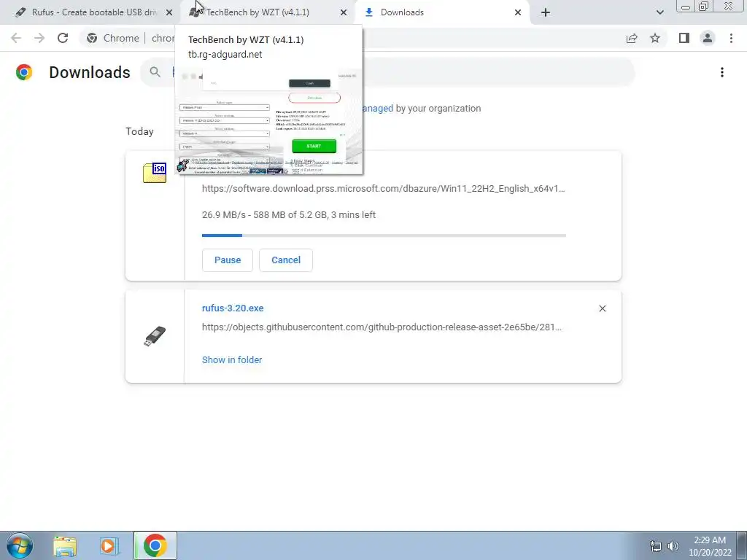Open the rufus-3.20.exe file link
This screenshot has height=560, width=747.
pos(233,308)
